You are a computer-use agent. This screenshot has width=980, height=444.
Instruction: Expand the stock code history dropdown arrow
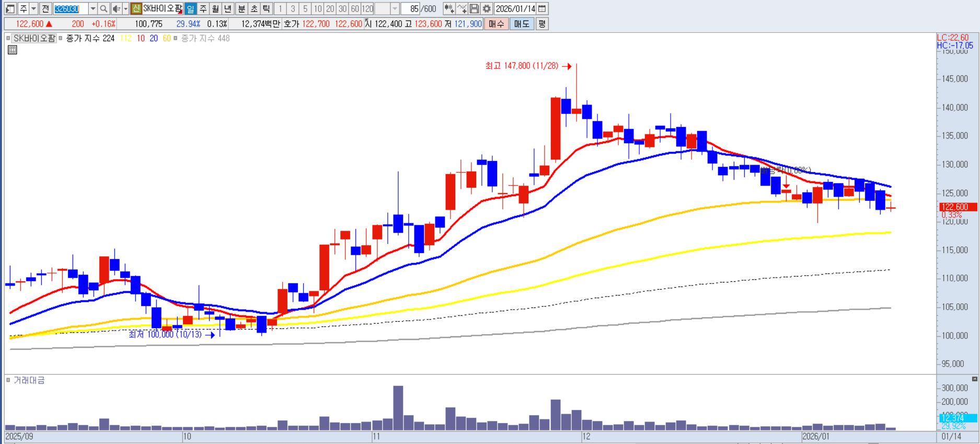[93, 9]
